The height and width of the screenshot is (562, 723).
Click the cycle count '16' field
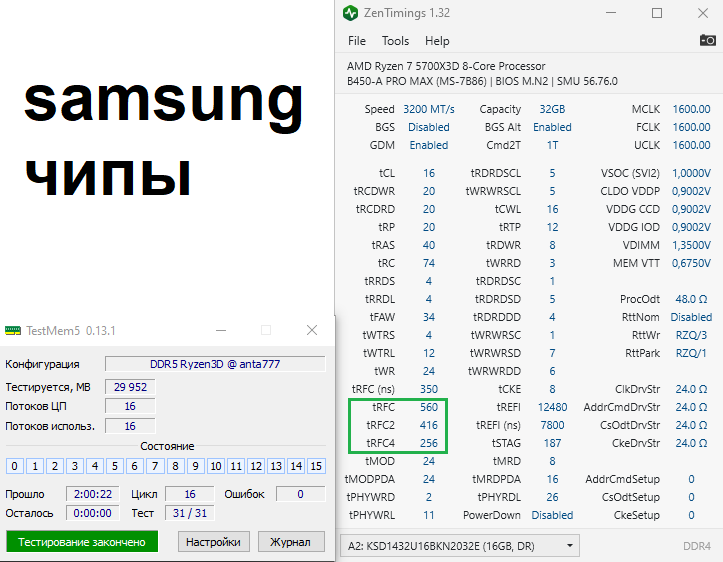pos(190,494)
